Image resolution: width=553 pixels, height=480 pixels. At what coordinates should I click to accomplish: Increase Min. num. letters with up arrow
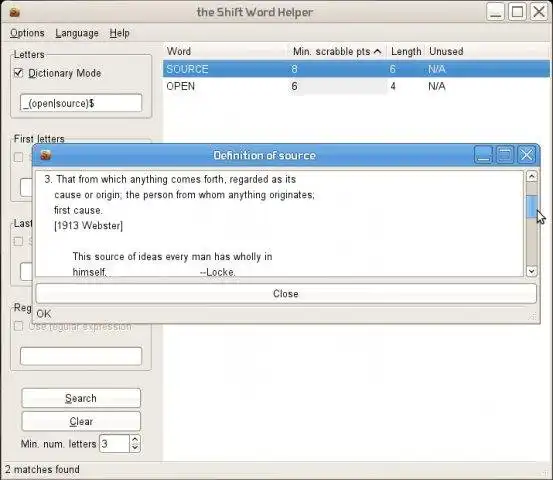point(135,439)
